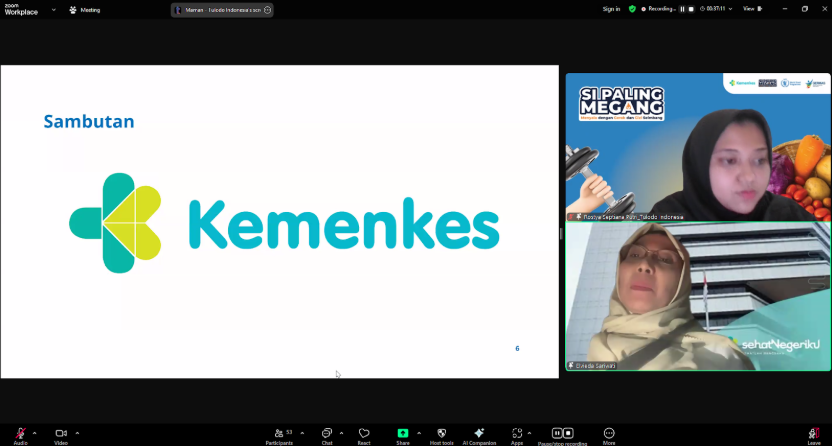Open audio options arrow beside Audio

pos(34,433)
